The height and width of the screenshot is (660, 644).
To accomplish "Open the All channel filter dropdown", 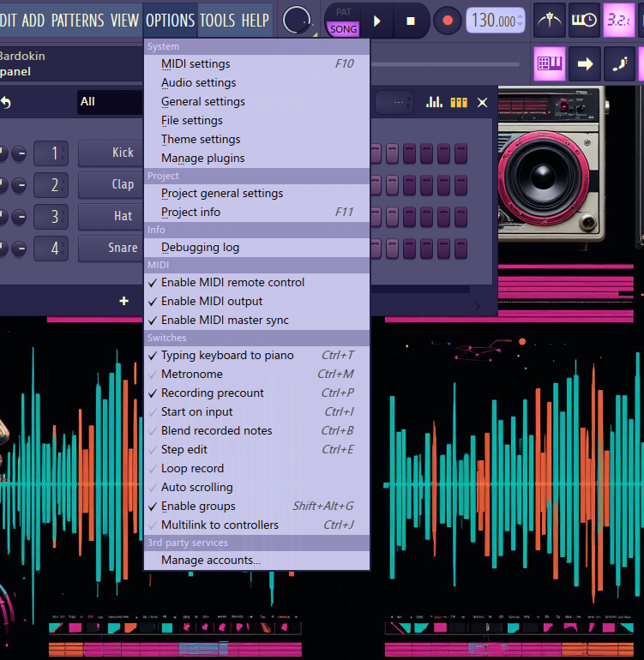I will pyautogui.click(x=111, y=102).
